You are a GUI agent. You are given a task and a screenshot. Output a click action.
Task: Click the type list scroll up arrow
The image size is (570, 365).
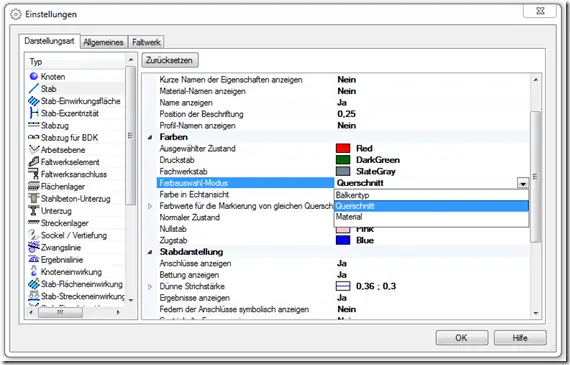pos(131,60)
